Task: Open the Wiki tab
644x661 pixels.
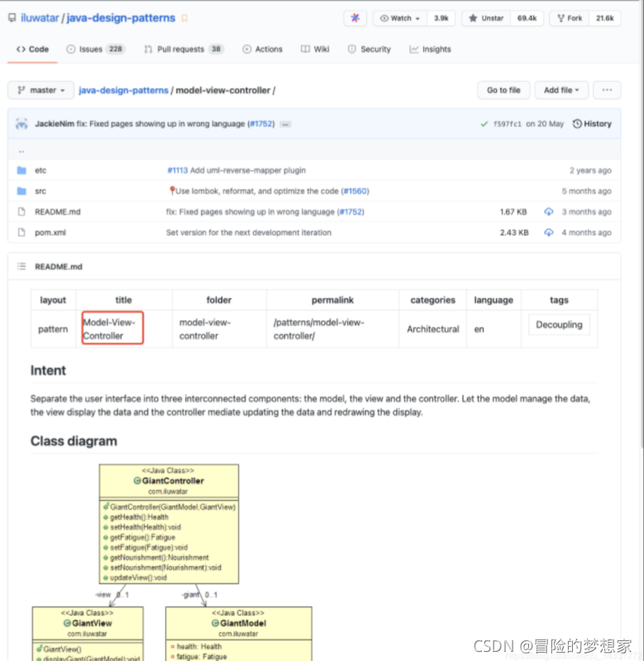Action: click(315, 50)
